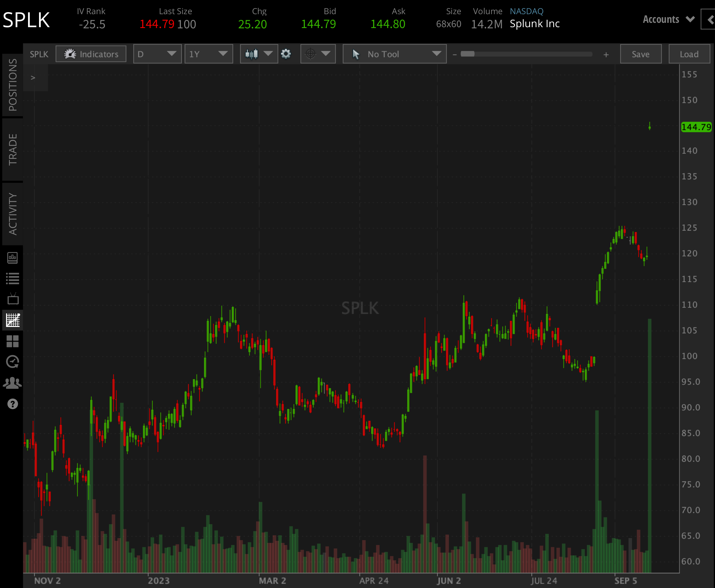
Task: Open the Indicators button
Action: (x=91, y=54)
